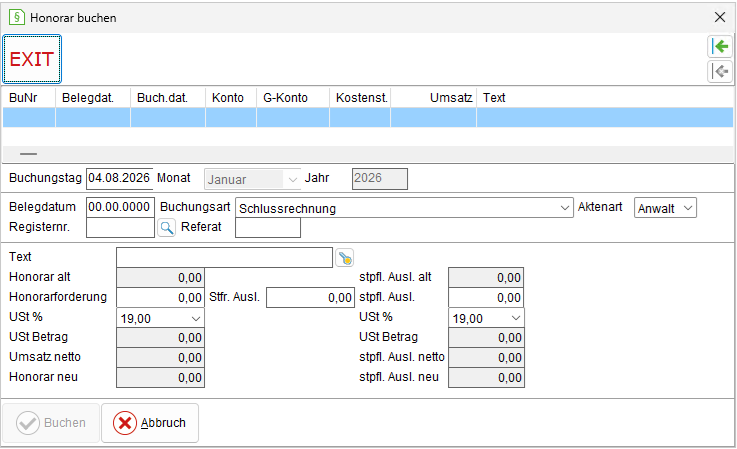Click the stpfl. Ausl. netto value field

click(x=486, y=358)
